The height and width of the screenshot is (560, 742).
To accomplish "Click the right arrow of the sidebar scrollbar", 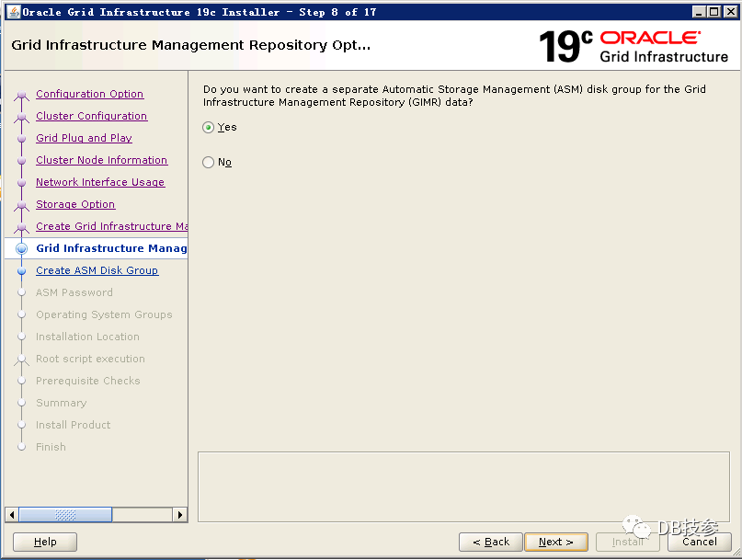I will (180, 515).
